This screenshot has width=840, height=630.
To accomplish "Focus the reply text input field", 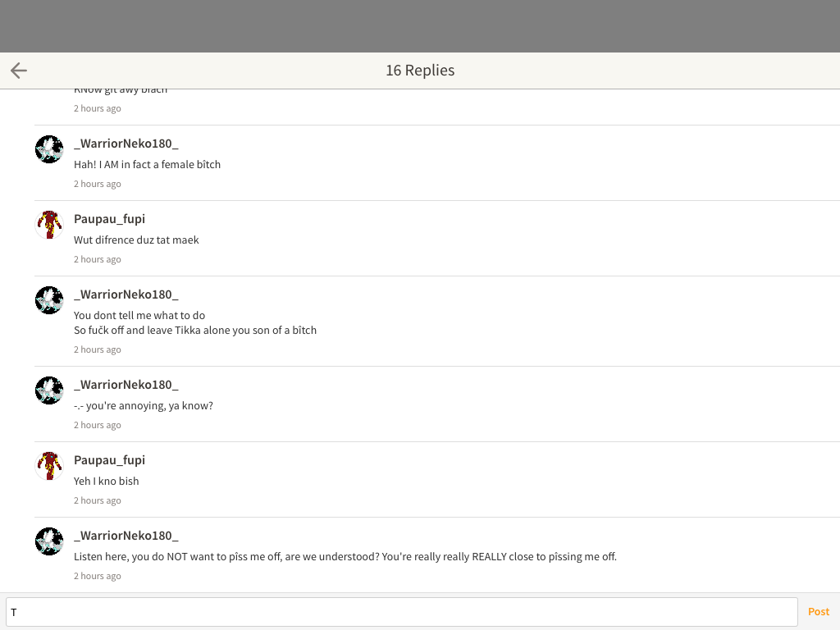I will [x=402, y=612].
